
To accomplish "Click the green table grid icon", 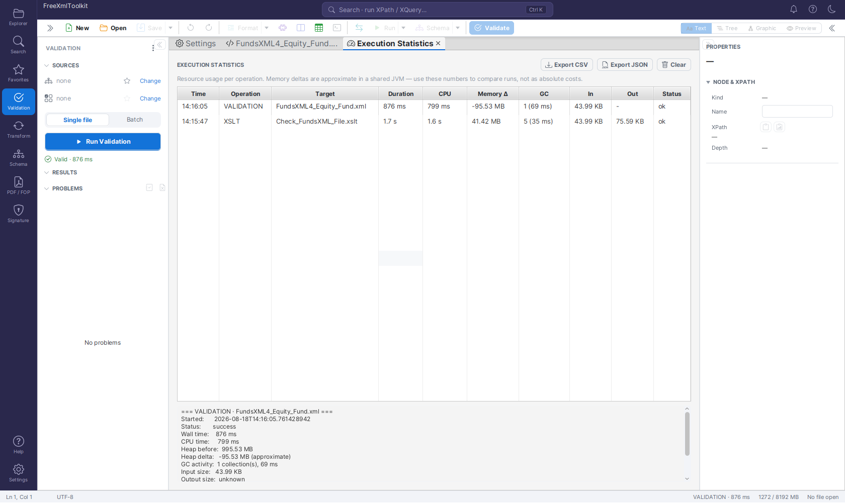I will coord(319,28).
